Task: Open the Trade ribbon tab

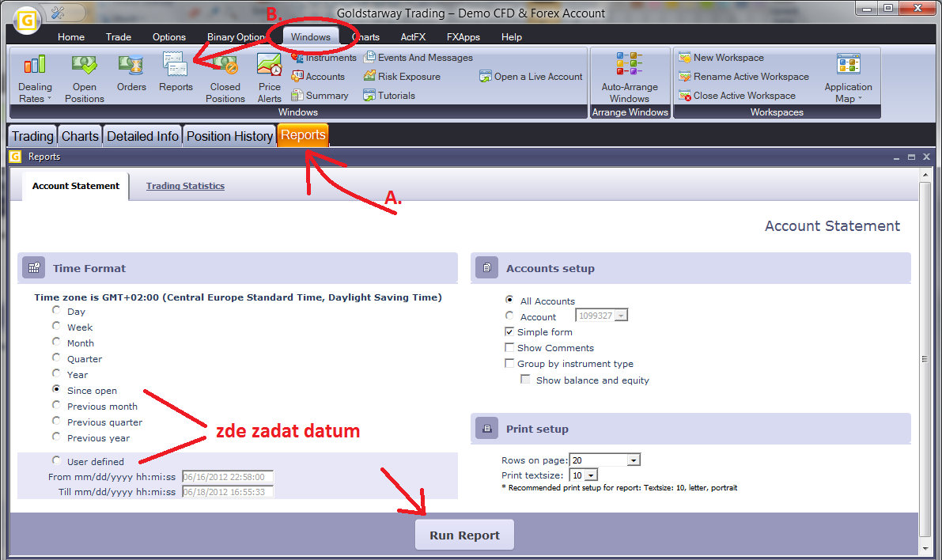Action: pyautogui.click(x=119, y=36)
